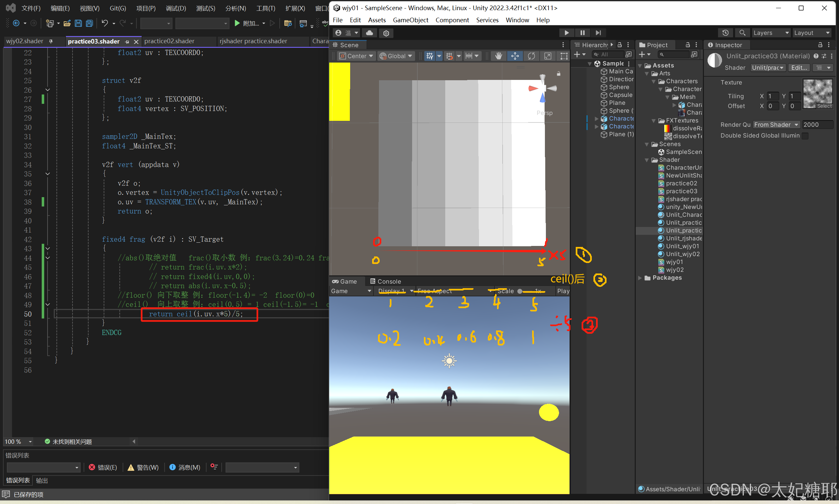Click the Pause button in Unity toolbar
This screenshot has height=504, width=839.
(x=582, y=33)
